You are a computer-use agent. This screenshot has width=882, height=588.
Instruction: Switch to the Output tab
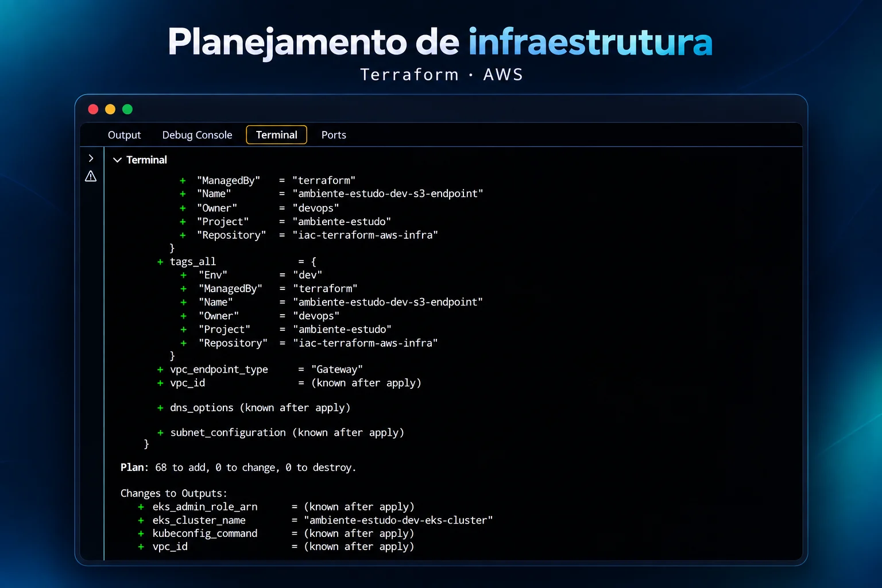[124, 135]
